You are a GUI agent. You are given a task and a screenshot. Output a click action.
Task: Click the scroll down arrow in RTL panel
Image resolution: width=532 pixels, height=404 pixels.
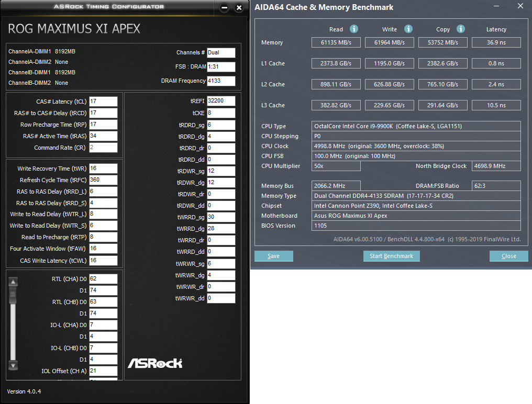pyautogui.click(x=13, y=365)
